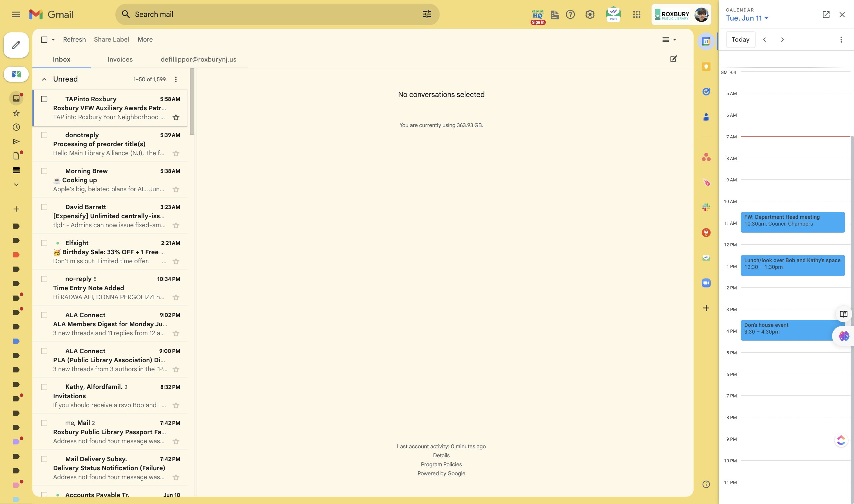Switch to the Invoices tab
Image resolution: width=854 pixels, height=504 pixels.
click(x=120, y=59)
